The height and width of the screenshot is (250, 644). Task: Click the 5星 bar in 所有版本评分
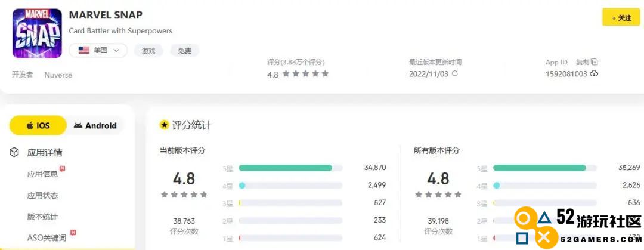[544, 168]
